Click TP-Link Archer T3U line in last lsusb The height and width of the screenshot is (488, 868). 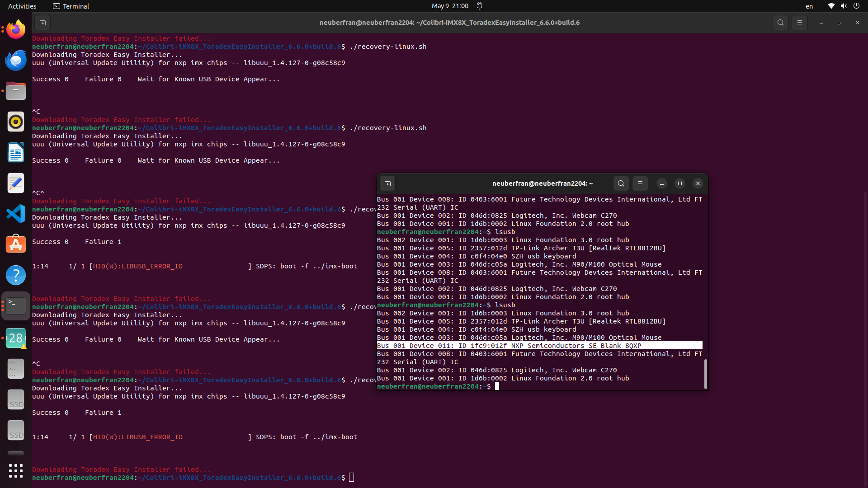pyautogui.click(x=521, y=321)
